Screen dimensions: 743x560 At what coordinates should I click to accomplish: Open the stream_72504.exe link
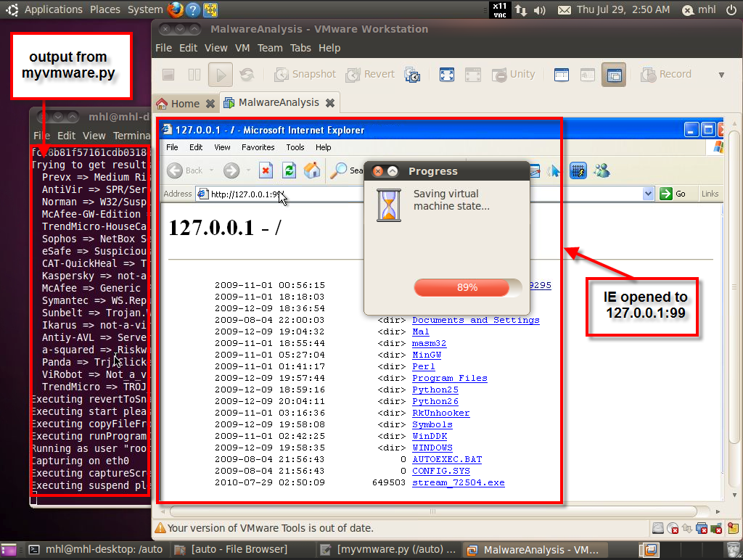pos(458,482)
